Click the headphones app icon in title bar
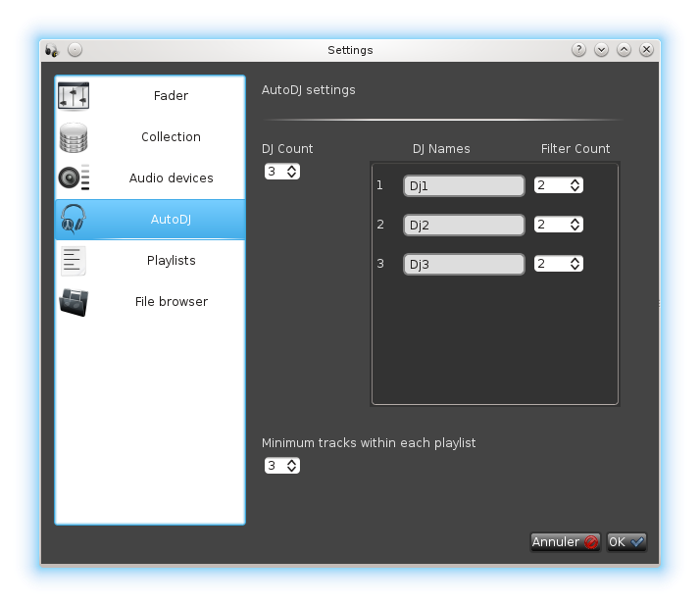 pyautogui.click(x=52, y=50)
